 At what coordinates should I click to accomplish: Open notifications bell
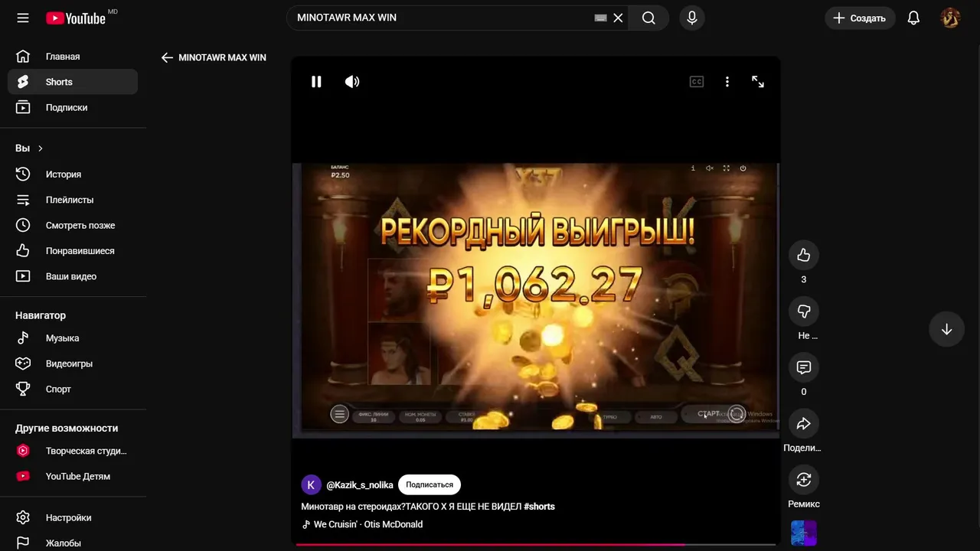click(913, 18)
